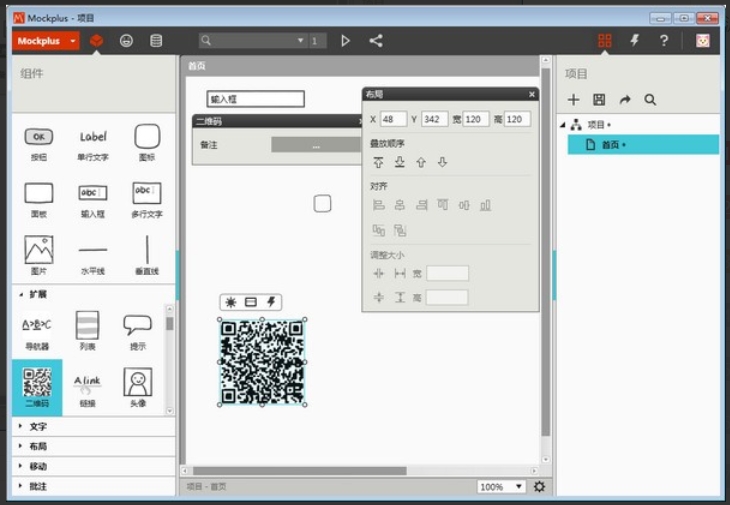Expand the 布局 component section
This screenshot has width=730, height=505.
coord(38,447)
